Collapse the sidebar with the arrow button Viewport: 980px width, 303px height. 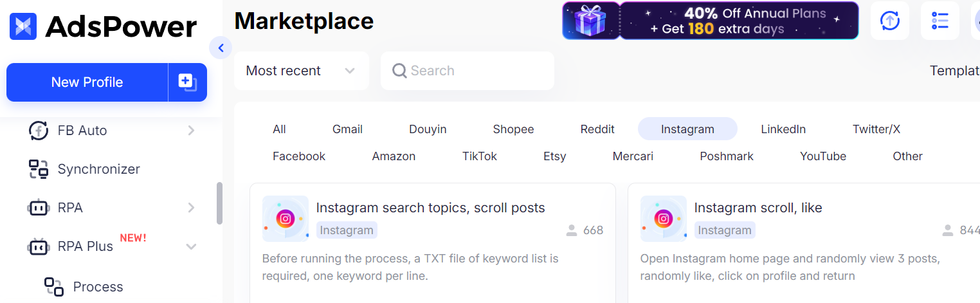221,48
